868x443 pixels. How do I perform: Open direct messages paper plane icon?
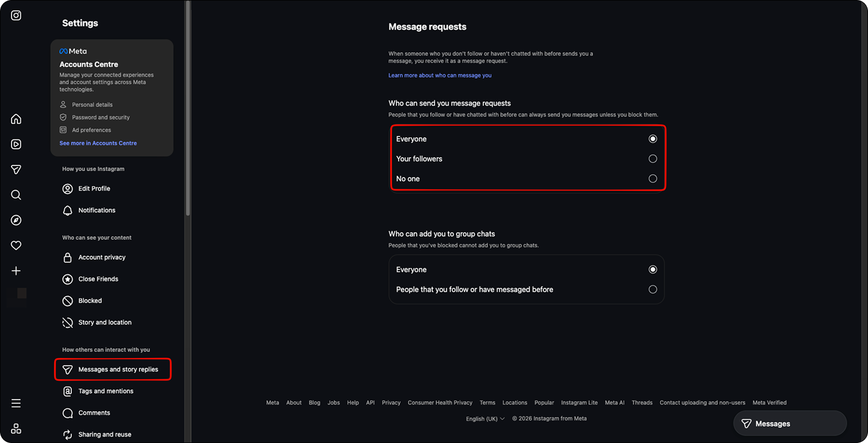[16, 169]
